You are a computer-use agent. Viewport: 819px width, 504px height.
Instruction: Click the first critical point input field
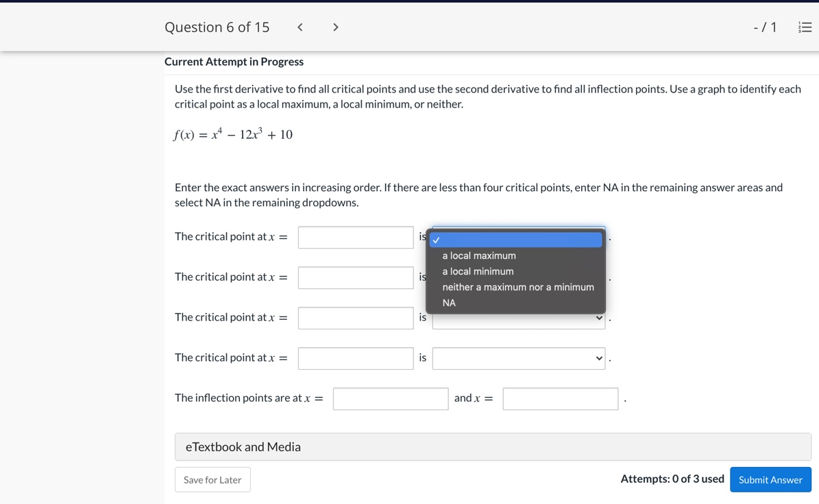click(356, 237)
